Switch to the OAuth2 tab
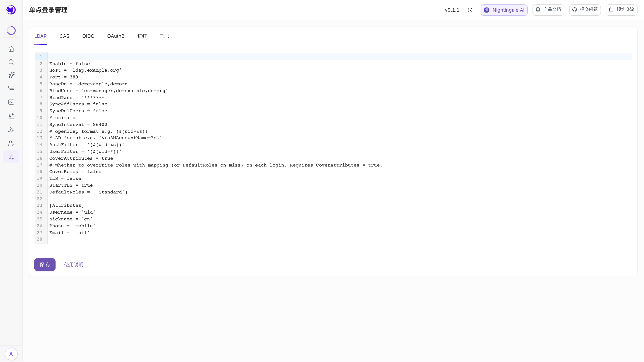The image size is (644, 362). [x=116, y=36]
